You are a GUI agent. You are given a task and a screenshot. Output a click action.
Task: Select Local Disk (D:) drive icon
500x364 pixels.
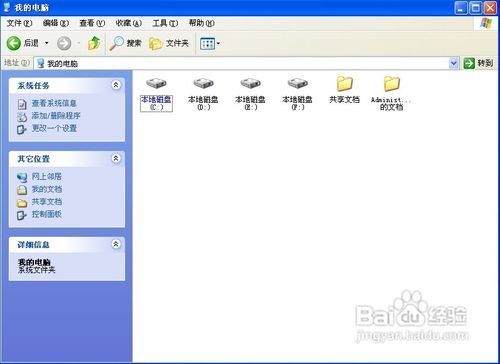tap(203, 83)
